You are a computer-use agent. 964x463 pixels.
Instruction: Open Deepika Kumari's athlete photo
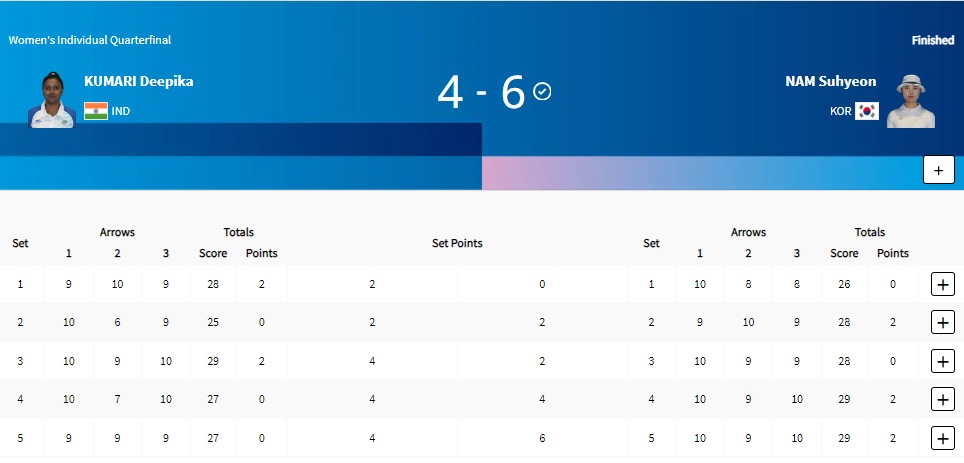(x=52, y=99)
